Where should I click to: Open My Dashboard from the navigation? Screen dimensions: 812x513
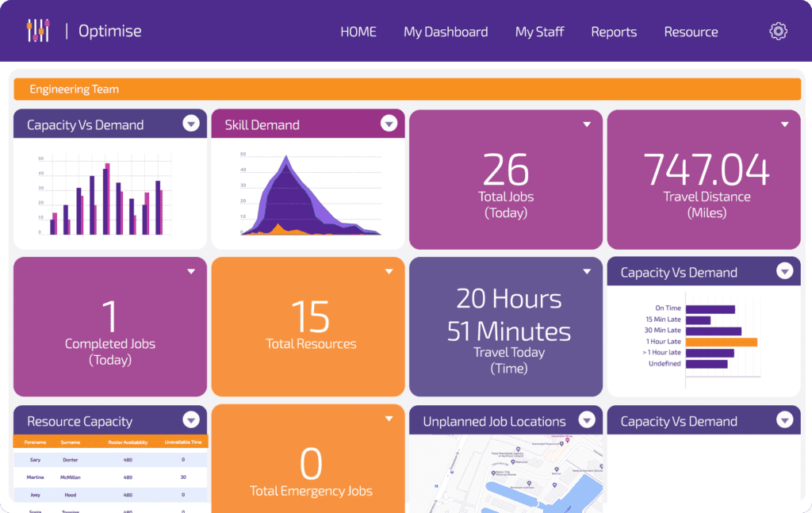coord(446,32)
